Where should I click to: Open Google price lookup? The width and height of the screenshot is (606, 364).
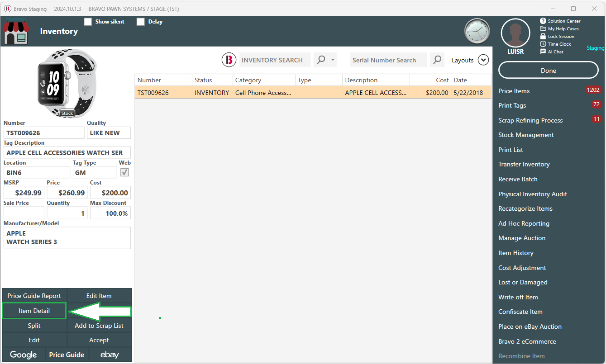click(x=24, y=355)
